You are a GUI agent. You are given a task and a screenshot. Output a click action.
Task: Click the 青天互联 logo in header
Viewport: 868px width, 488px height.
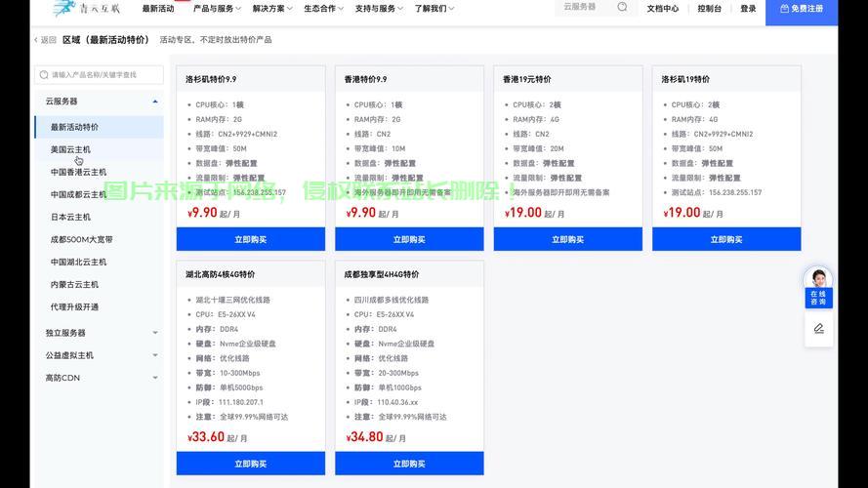87,9
